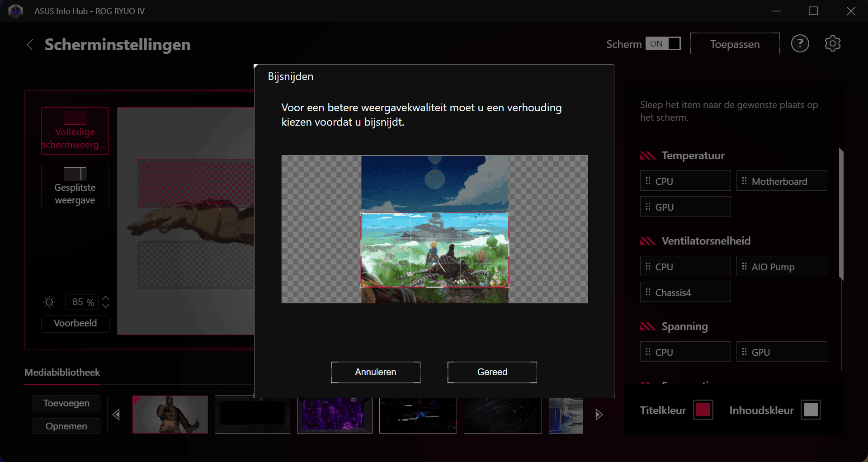Click the Toepassen button
This screenshot has width=868, height=462.
click(x=735, y=44)
